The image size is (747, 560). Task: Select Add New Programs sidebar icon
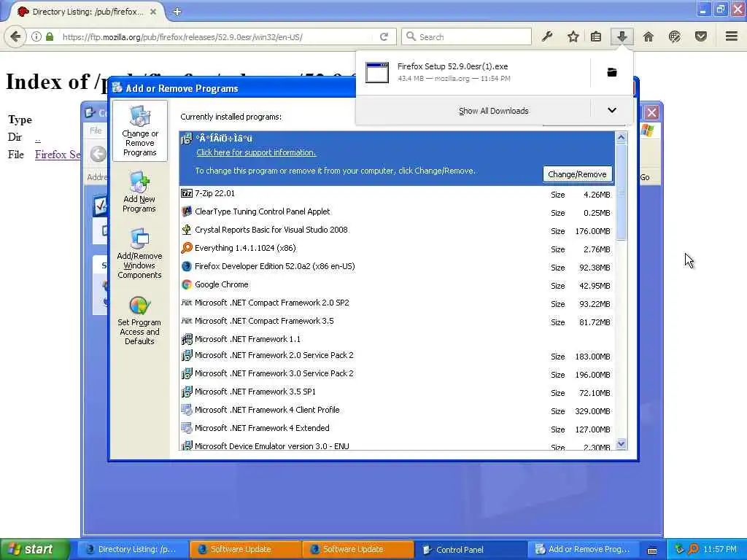click(x=139, y=192)
